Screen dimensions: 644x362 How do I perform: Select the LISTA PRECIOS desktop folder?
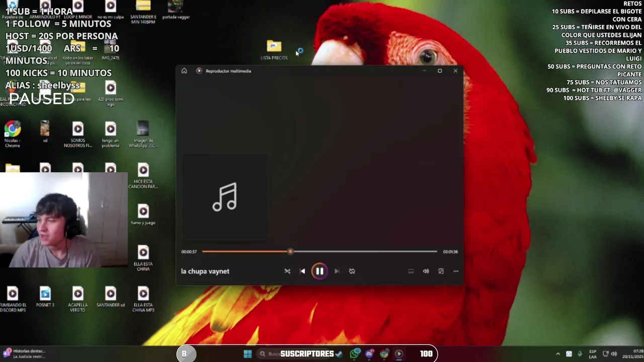point(274,50)
